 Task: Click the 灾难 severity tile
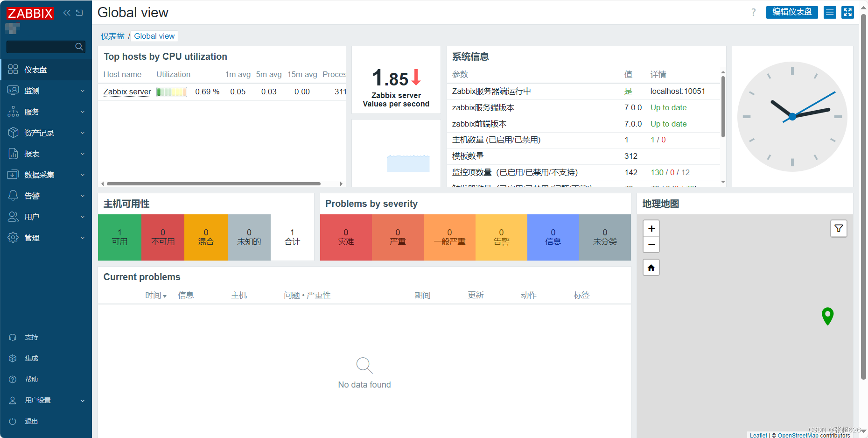[346, 237]
